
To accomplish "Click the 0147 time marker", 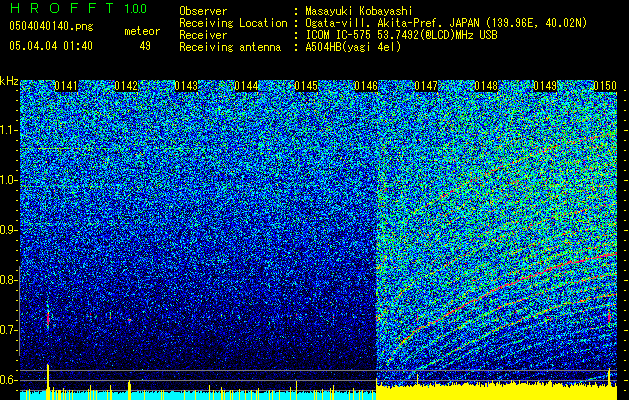I will tap(426, 86).
